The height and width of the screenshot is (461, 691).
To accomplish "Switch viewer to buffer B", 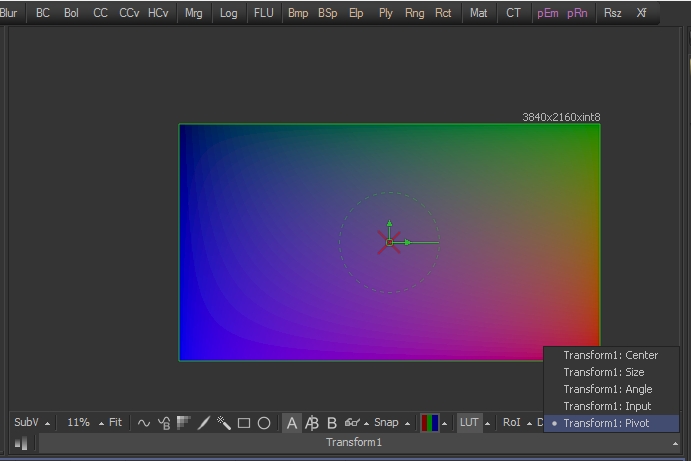I will point(332,423).
